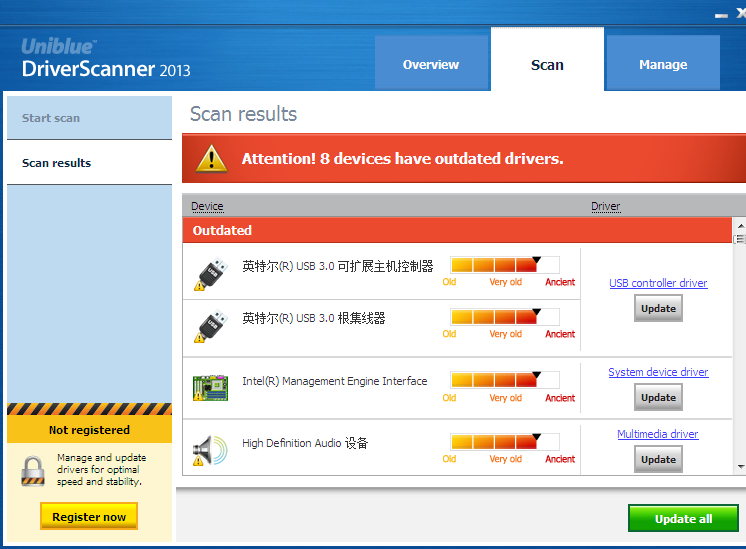746x549 pixels.
Task: Click the Scan results page heading
Action: 243,114
